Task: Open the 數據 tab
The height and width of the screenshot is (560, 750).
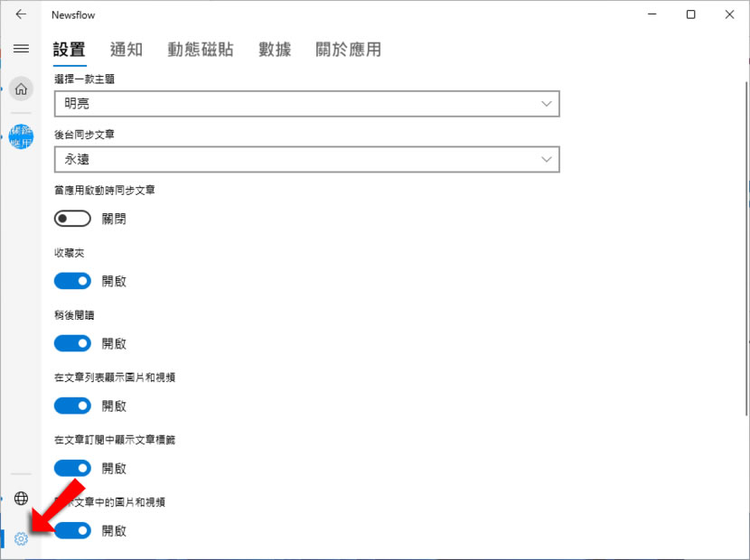Action: coord(275,50)
